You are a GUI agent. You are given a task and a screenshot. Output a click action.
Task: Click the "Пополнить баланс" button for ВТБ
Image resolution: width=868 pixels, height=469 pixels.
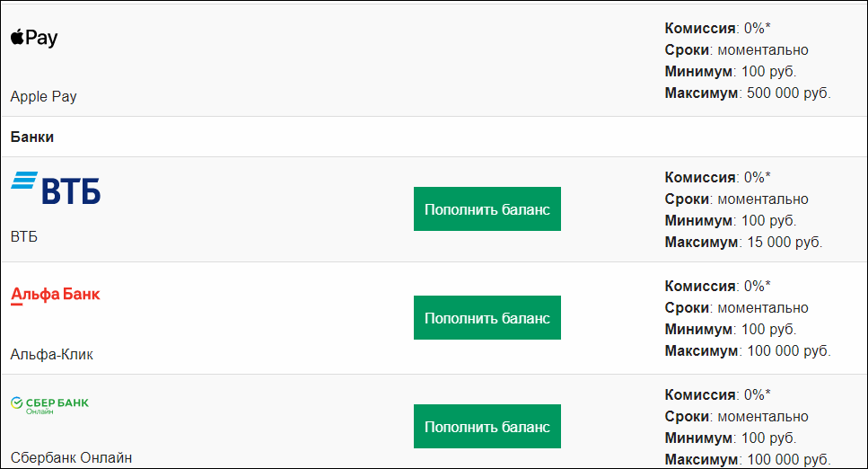[x=487, y=209]
